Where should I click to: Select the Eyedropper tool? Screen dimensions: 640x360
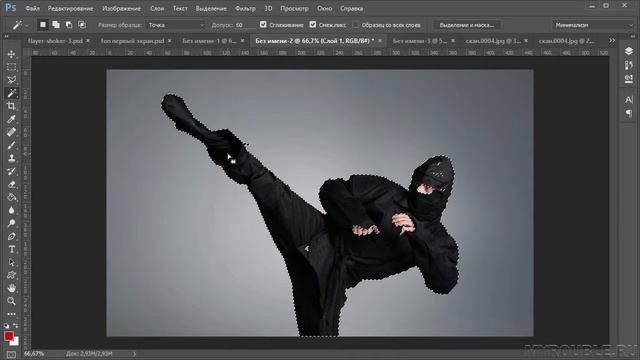[11, 119]
